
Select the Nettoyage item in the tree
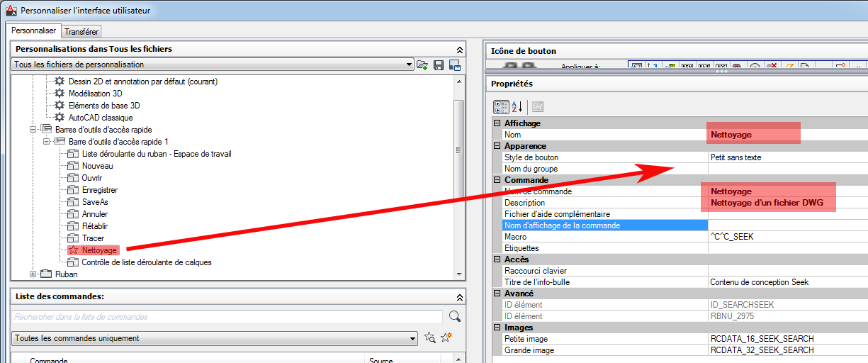[98, 250]
